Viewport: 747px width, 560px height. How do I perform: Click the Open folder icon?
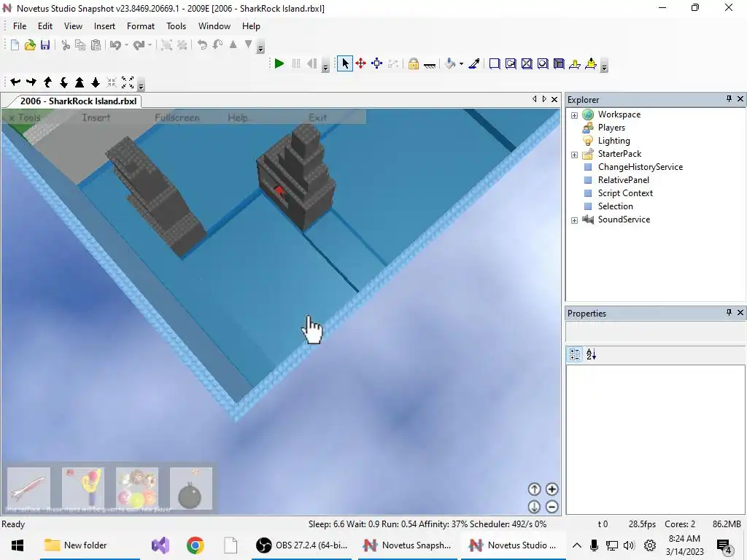[x=30, y=45]
